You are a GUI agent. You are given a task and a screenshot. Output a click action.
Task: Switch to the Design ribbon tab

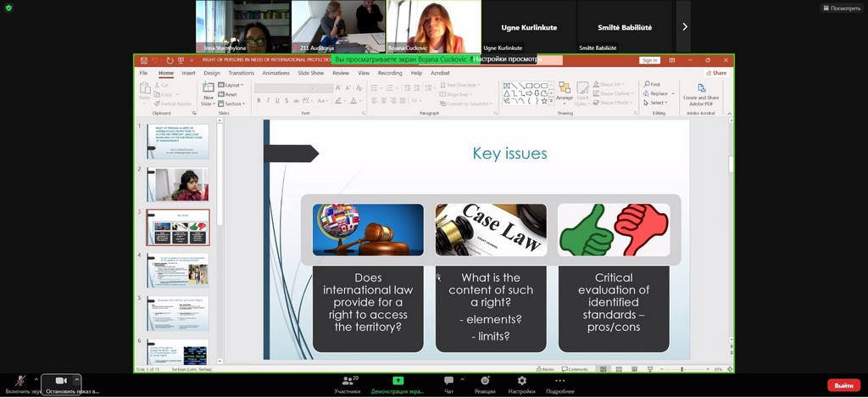click(x=211, y=73)
